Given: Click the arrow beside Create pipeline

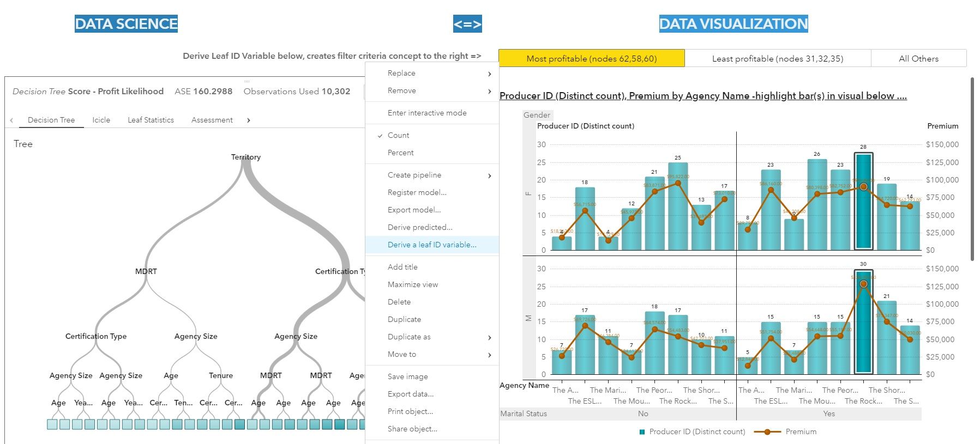Looking at the screenshot, I should 489,175.
